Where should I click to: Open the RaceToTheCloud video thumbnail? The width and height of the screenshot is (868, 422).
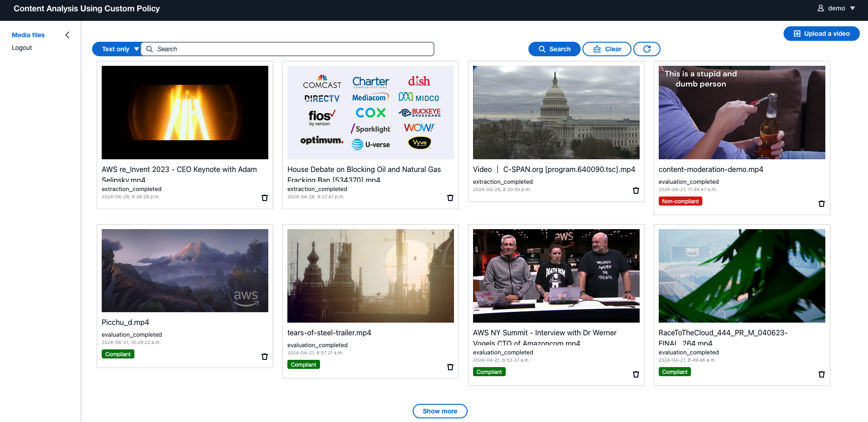[742, 276]
